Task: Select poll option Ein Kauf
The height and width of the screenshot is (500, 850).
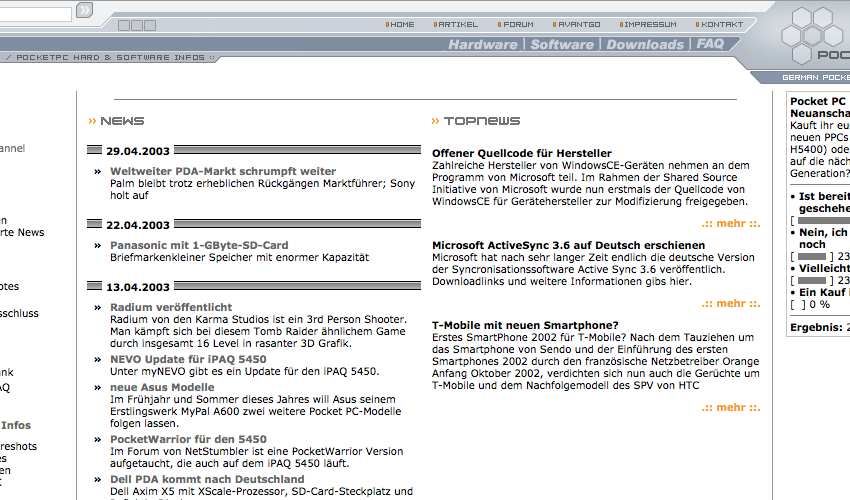Action: pyautogui.click(x=824, y=292)
